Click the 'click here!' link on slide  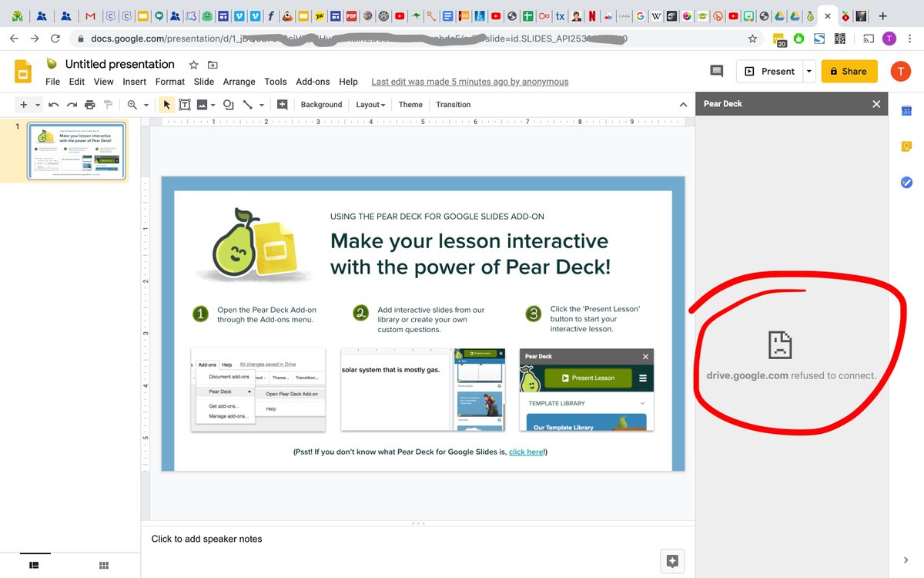(x=527, y=452)
